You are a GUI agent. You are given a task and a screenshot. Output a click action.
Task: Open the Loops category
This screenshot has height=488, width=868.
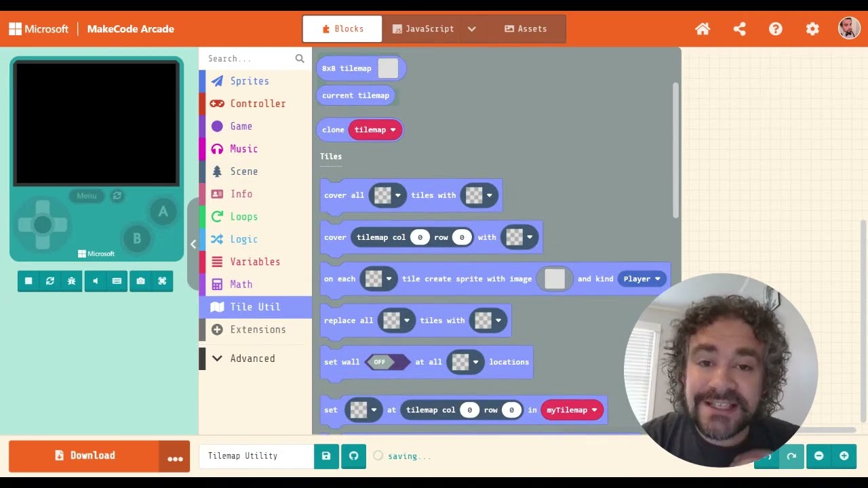click(x=255, y=216)
